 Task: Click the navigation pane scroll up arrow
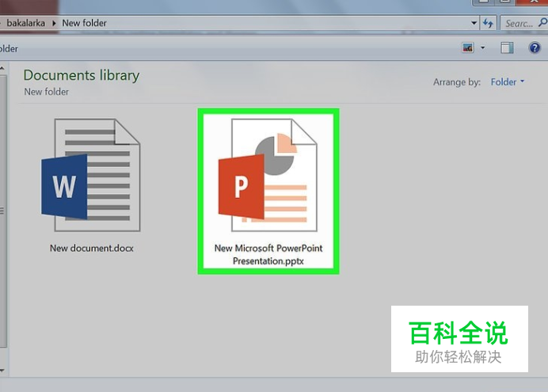[2, 68]
